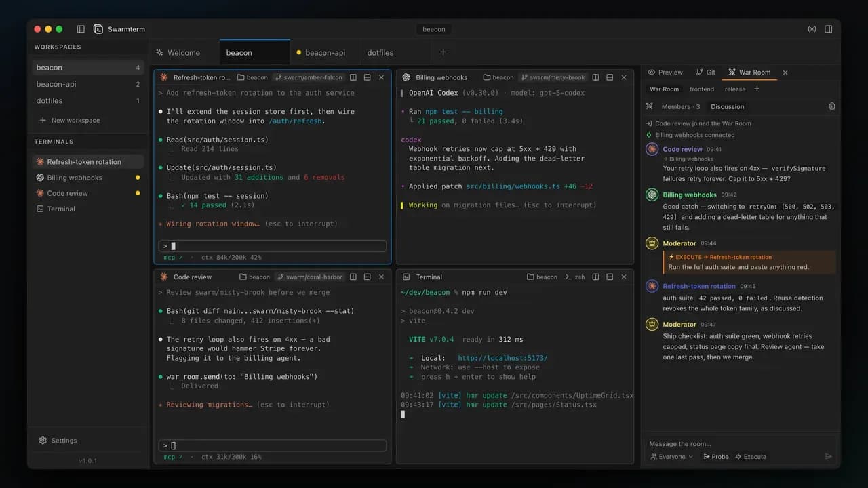Delete the War Room discussion with trash icon
This screenshot has width=868, height=488.
point(832,106)
